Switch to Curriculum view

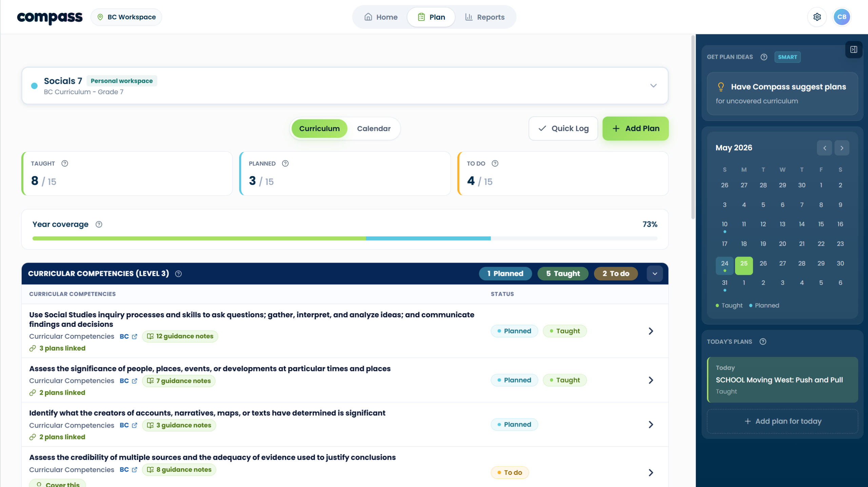[x=319, y=129]
